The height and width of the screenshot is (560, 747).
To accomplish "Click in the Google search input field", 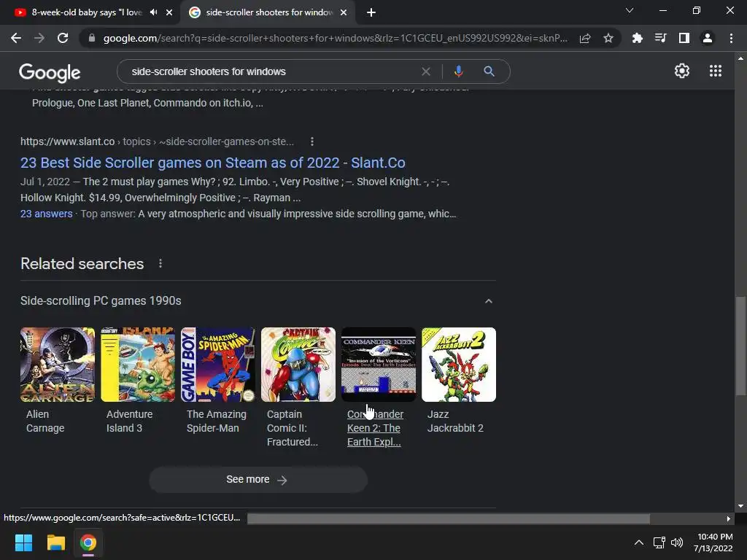I will click(271, 71).
